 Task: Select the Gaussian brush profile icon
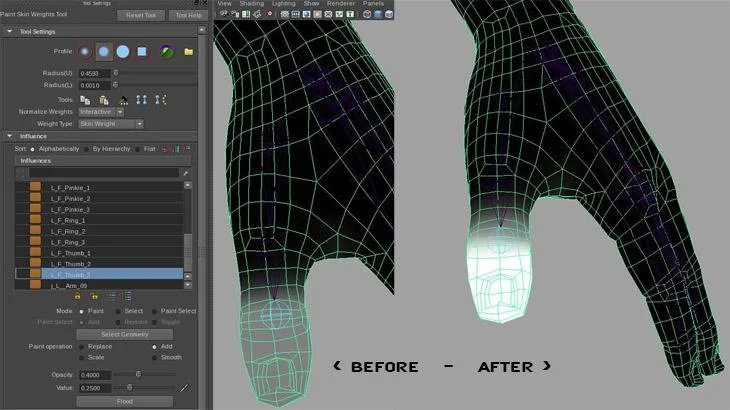tap(85, 52)
